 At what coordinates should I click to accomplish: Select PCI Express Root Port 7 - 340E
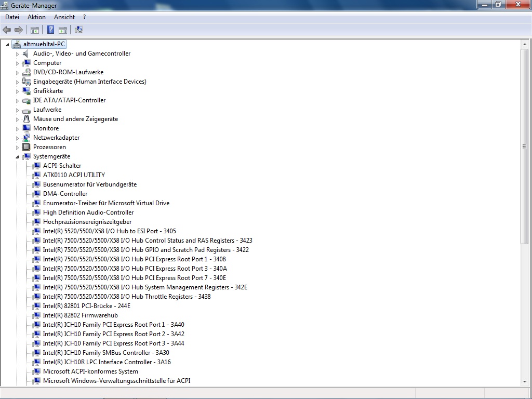pos(135,278)
